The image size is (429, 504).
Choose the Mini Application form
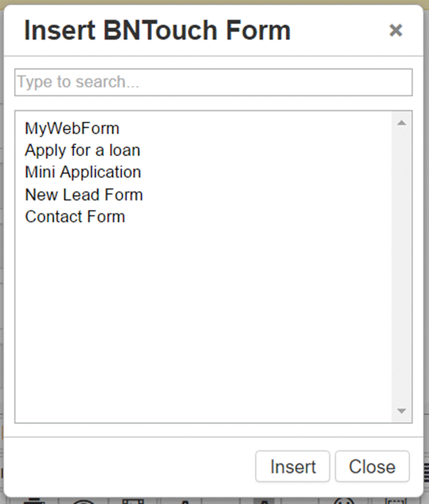pyautogui.click(x=83, y=172)
